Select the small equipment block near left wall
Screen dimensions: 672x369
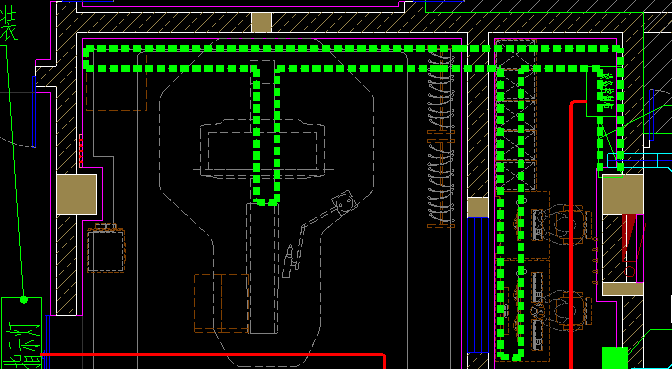(x=106, y=248)
